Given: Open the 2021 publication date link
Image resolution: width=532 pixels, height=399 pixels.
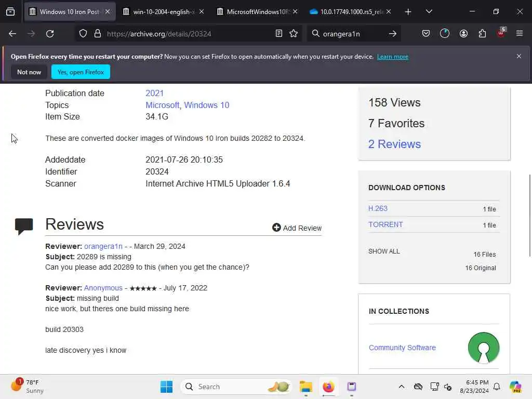Looking at the screenshot, I should point(154,94).
